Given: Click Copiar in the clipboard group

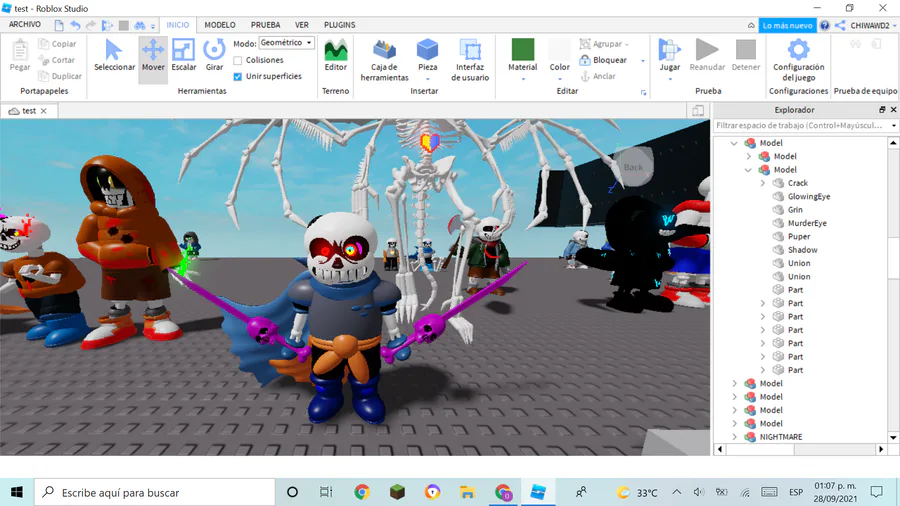Looking at the screenshot, I should [57, 44].
